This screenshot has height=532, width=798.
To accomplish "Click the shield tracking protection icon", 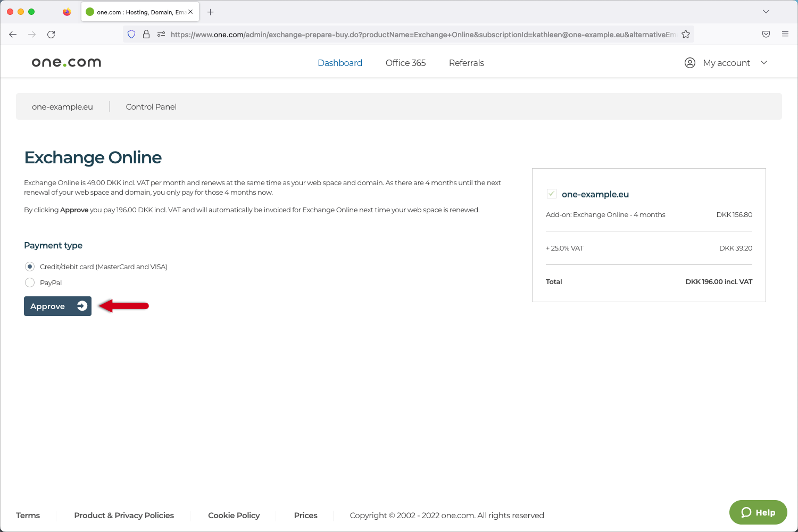I will pyautogui.click(x=131, y=34).
